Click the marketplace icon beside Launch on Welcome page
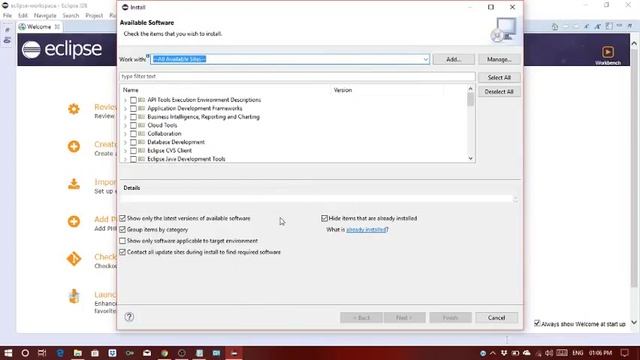 (74, 296)
